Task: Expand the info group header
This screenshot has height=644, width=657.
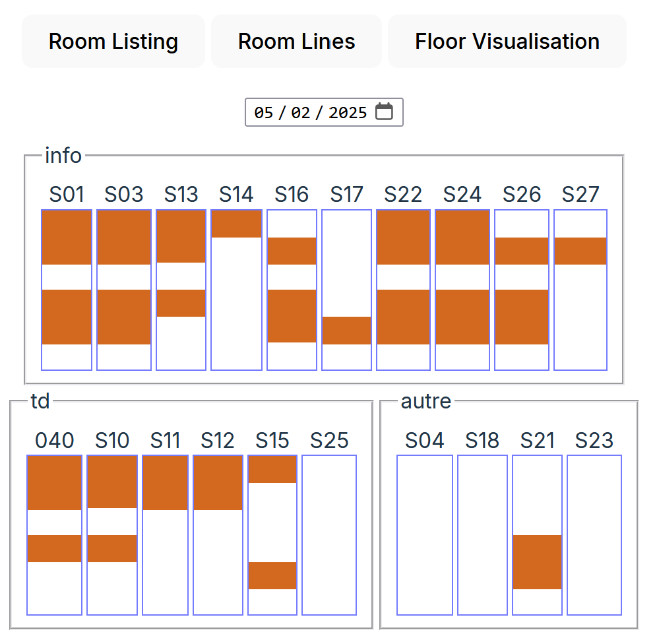Action: [63, 156]
